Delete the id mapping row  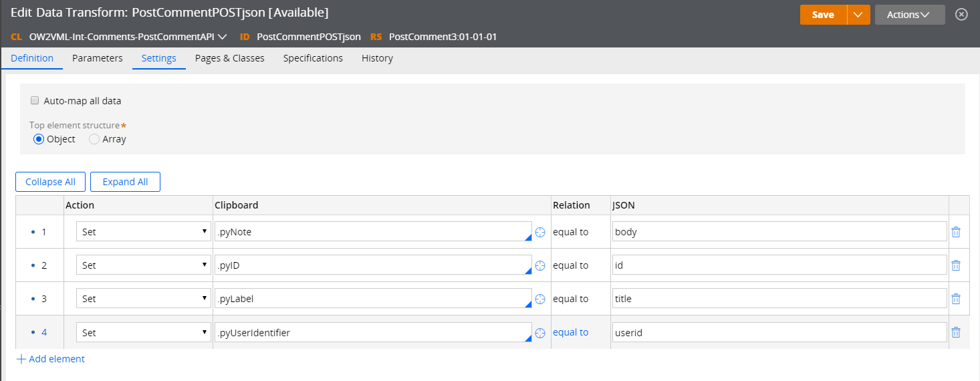956,265
